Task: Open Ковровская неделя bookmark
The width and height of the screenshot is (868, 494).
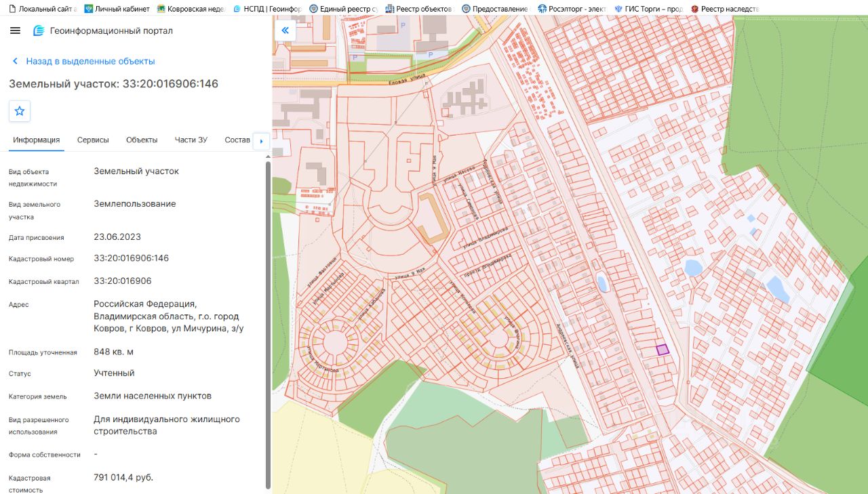Action: coord(191,9)
